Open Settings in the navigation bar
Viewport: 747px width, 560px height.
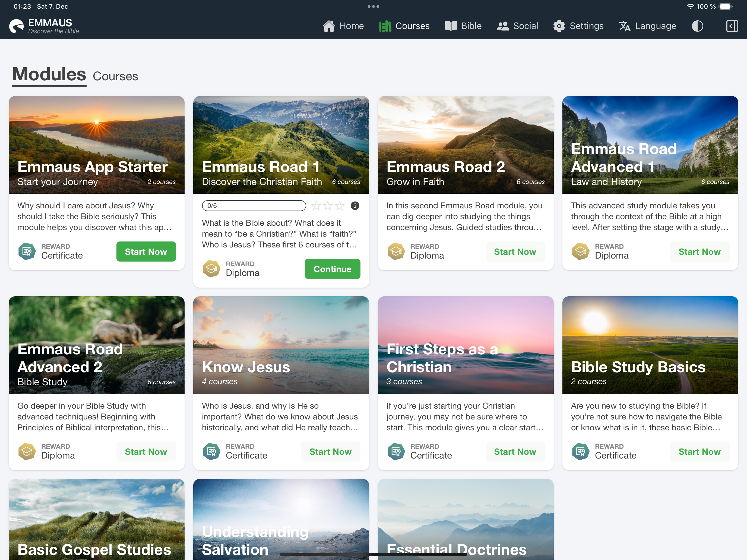(578, 26)
